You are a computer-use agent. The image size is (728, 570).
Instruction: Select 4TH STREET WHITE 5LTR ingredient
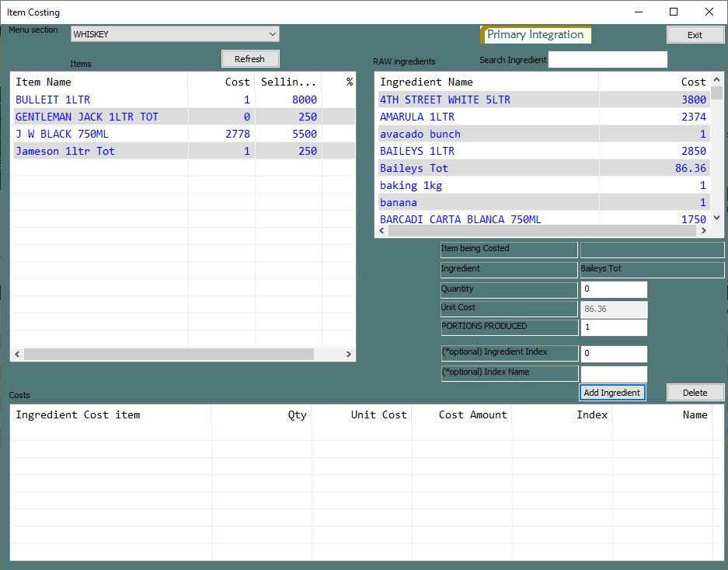pyautogui.click(x=543, y=100)
